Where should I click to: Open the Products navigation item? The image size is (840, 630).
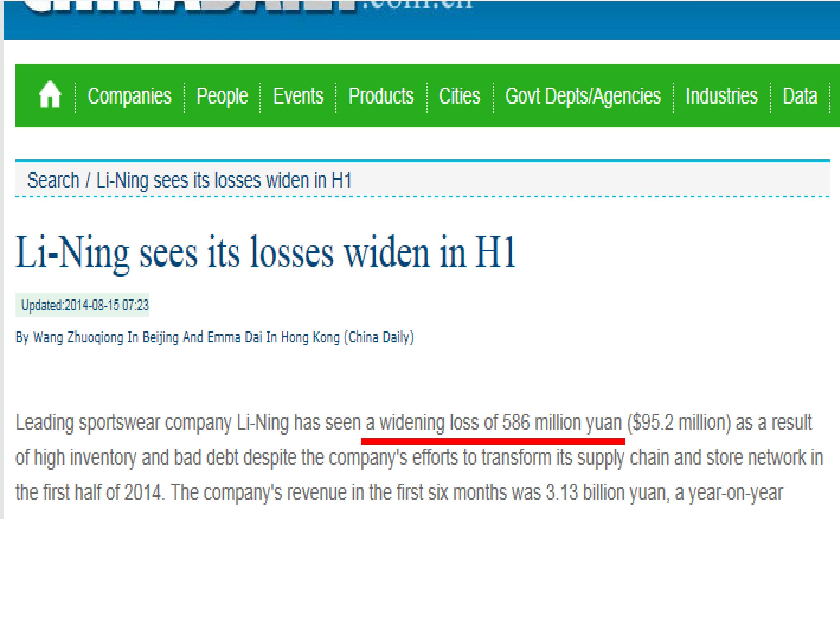381,96
